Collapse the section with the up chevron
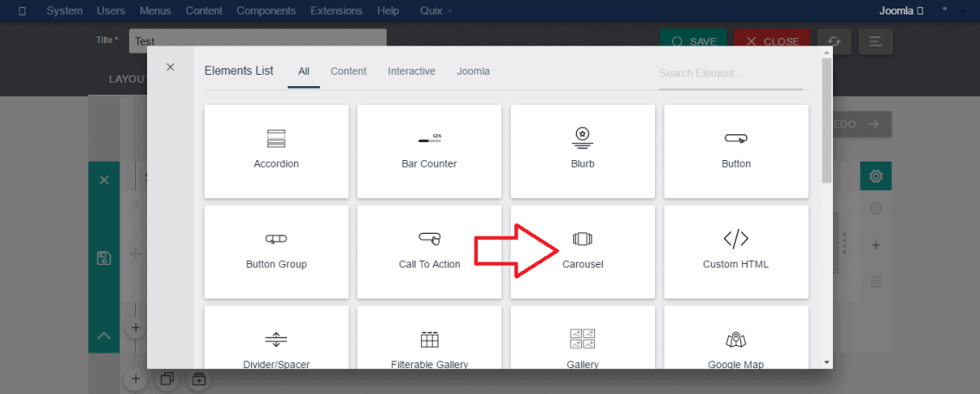The image size is (980, 394). [104, 336]
